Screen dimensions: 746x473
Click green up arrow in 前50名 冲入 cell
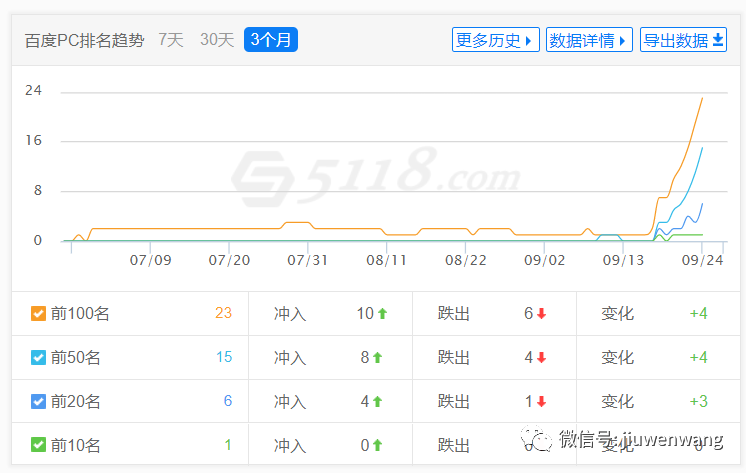pyautogui.click(x=378, y=358)
